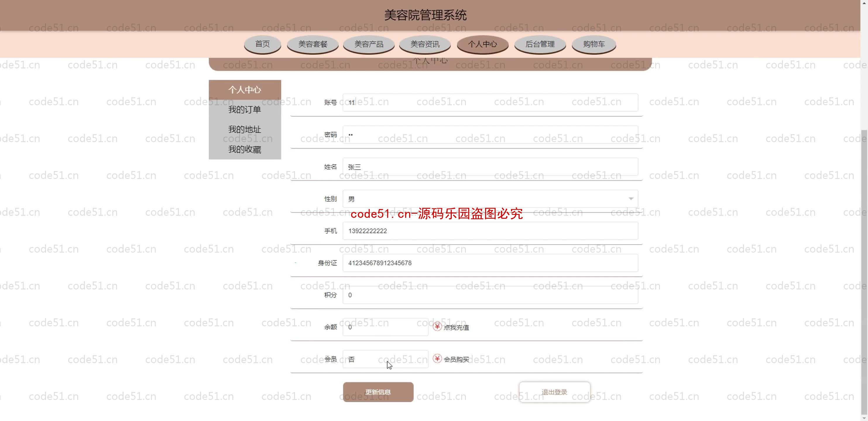Select the 个人中心 navigation pill
Viewport: 868px width, 421px height.
(483, 44)
